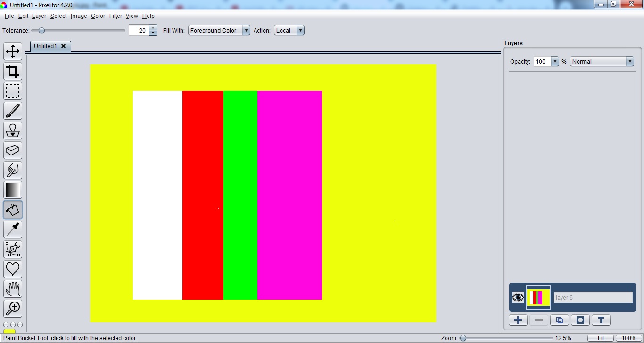Select the Paint Bucket tool
Image resolution: width=644 pixels, height=343 pixels.
[x=13, y=210]
